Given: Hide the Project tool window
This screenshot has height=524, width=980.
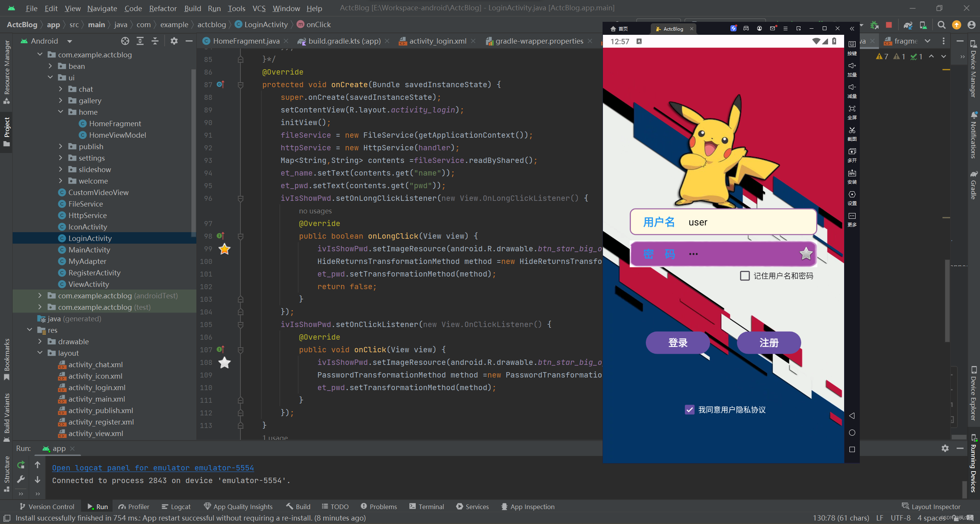Looking at the screenshot, I should 189,41.
